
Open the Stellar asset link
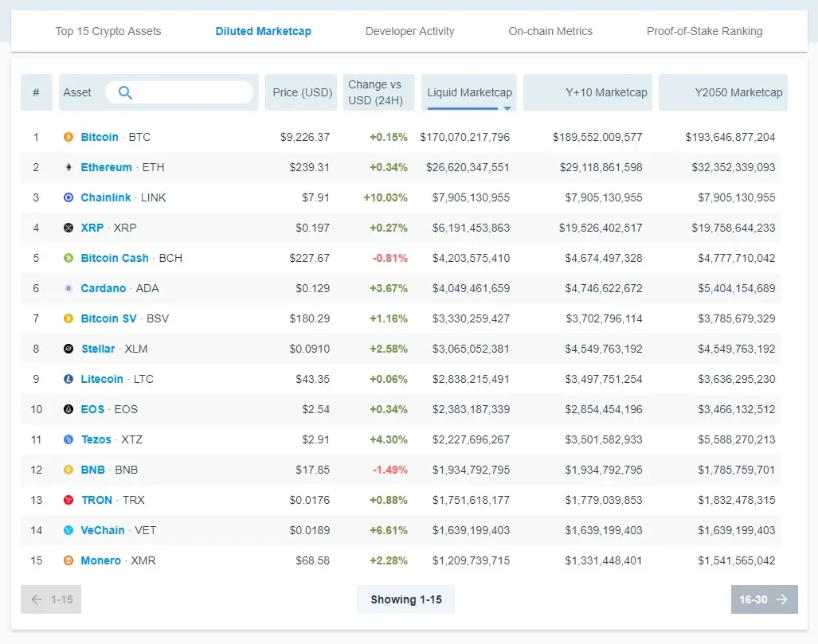(98, 349)
